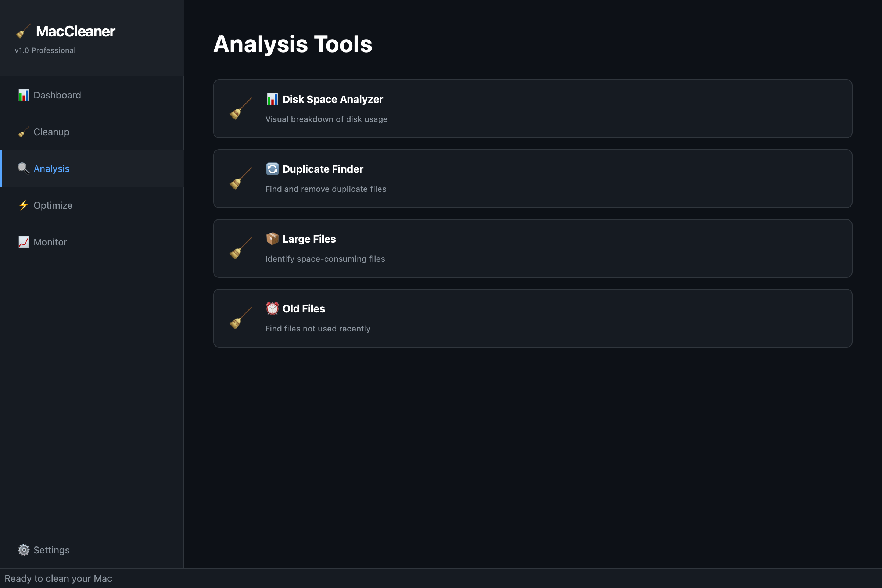Click the Monitor chart icon

pos(23,242)
